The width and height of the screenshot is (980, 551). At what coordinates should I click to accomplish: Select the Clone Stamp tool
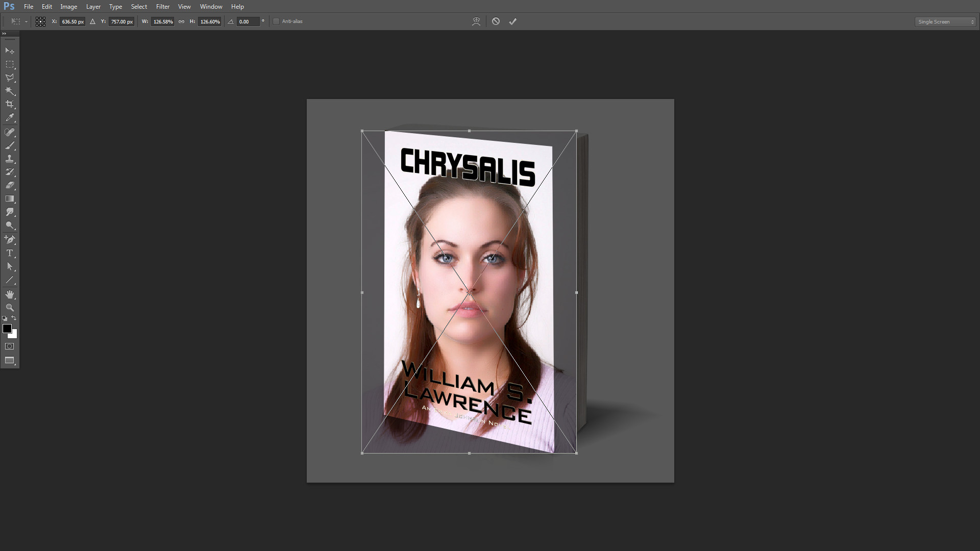pos(10,159)
